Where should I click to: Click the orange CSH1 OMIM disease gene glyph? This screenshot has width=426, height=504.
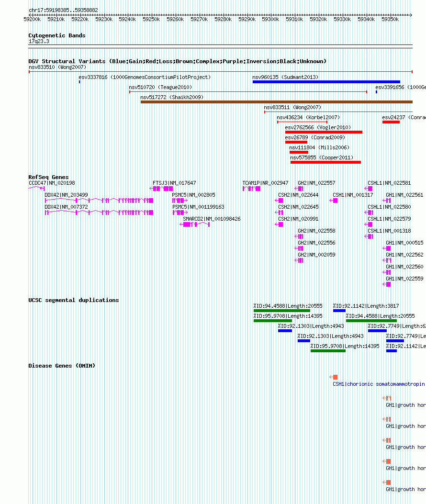click(334, 377)
